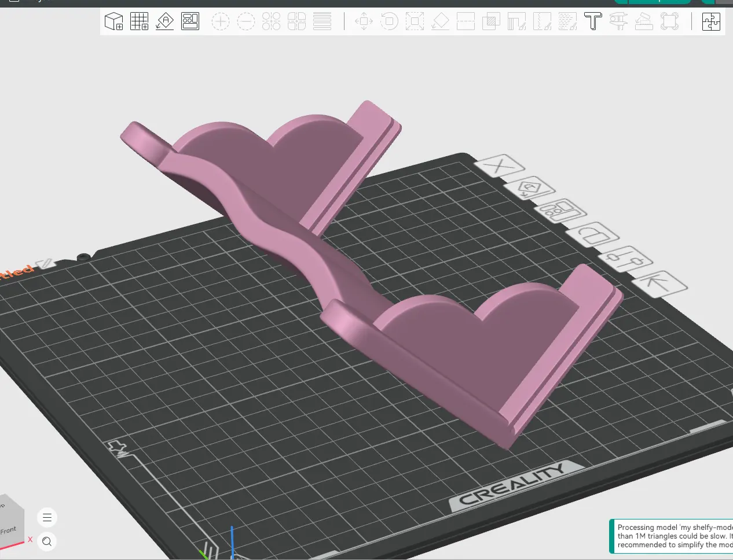Open the Mesh boolean tool
Viewport: 733px width, 560px height.
coord(491,22)
